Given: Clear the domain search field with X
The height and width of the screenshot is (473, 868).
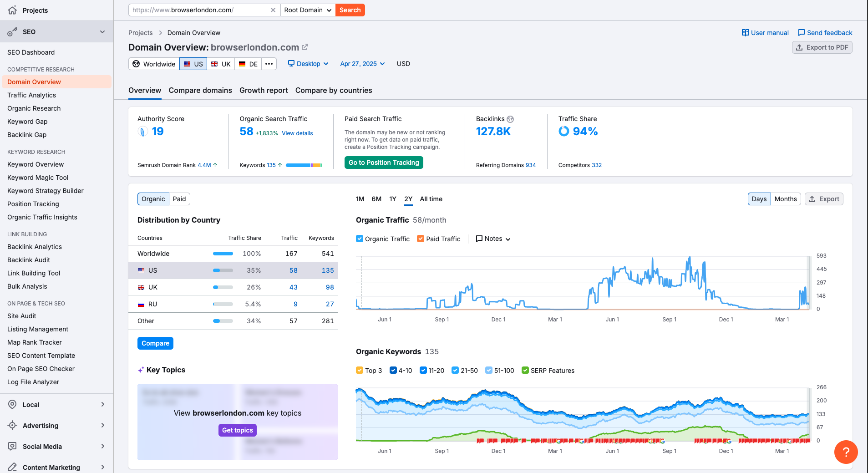Looking at the screenshot, I should click(273, 10).
